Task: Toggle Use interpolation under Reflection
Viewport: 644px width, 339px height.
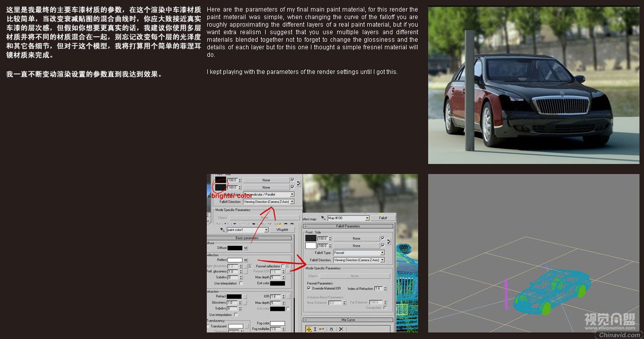Action: coord(242,283)
